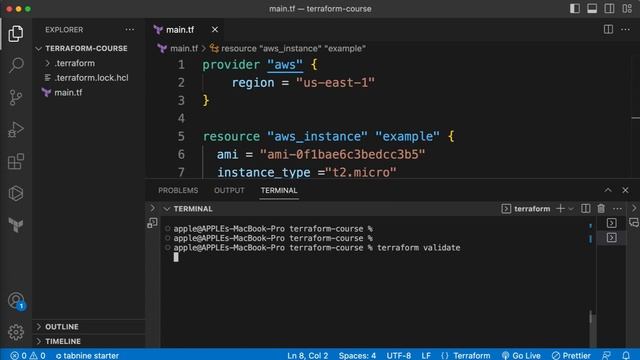The height and width of the screenshot is (360, 640).
Task: Change the UTF-8 file encoding
Action: click(399, 356)
